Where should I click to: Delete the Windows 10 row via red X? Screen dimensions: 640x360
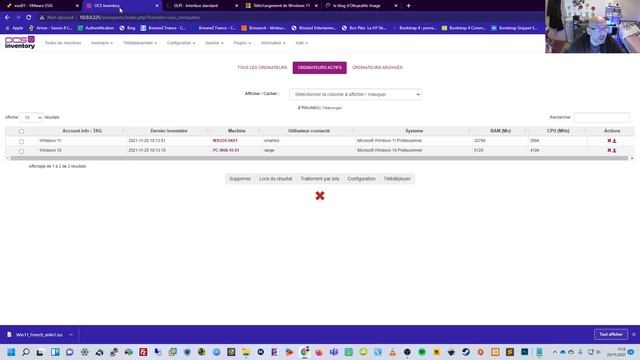(x=609, y=150)
